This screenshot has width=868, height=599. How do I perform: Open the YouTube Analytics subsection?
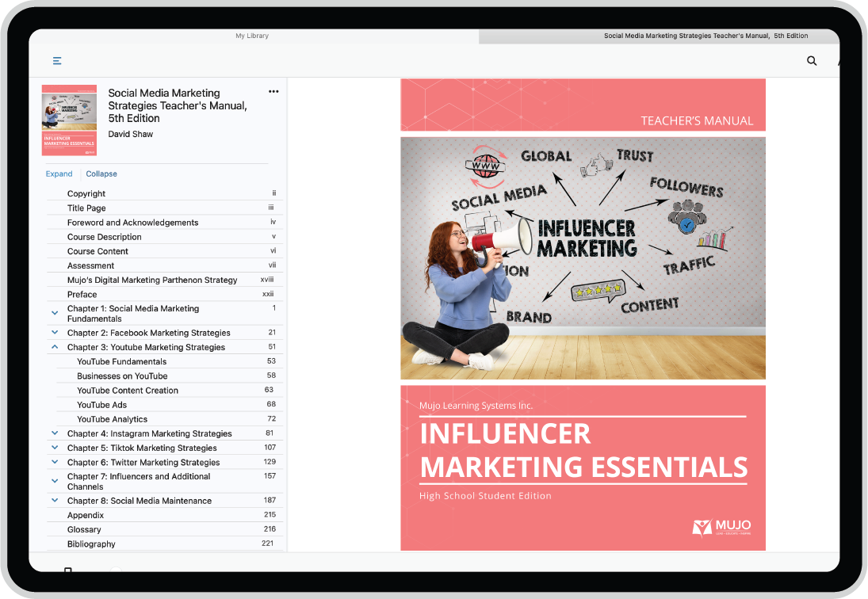point(113,419)
